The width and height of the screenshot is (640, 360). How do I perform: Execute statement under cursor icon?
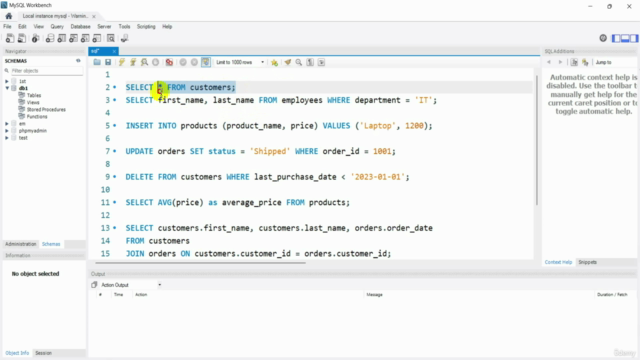click(133, 62)
